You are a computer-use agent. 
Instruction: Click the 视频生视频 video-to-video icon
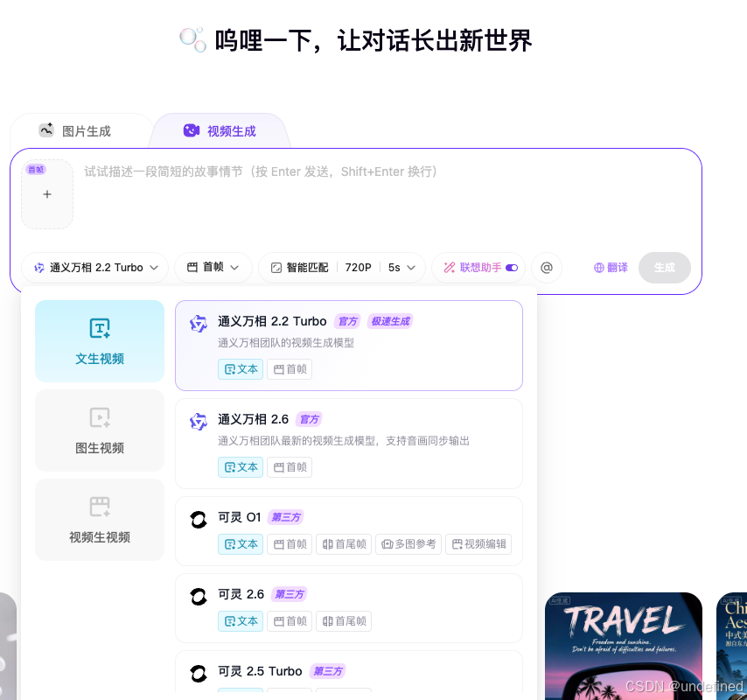click(100, 507)
